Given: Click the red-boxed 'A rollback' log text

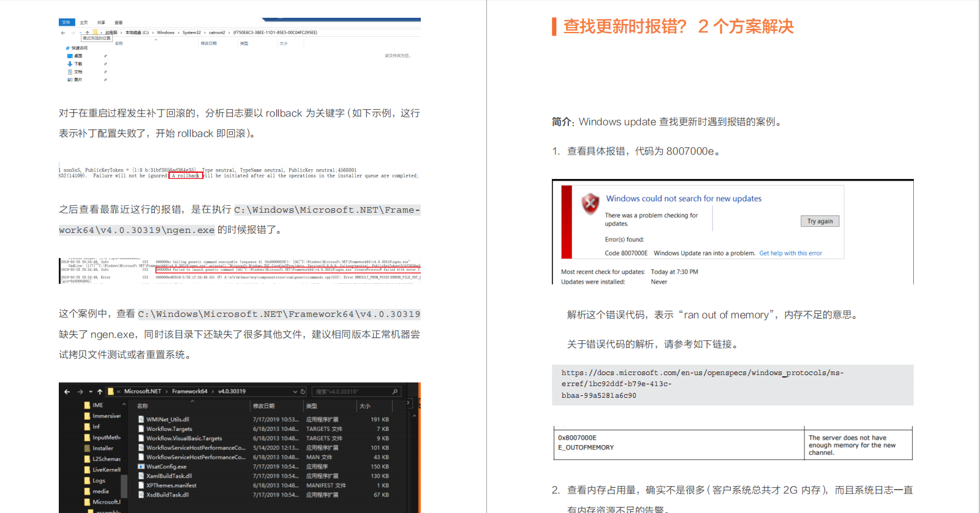Looking at the screenshot, I should click(186, 176).
